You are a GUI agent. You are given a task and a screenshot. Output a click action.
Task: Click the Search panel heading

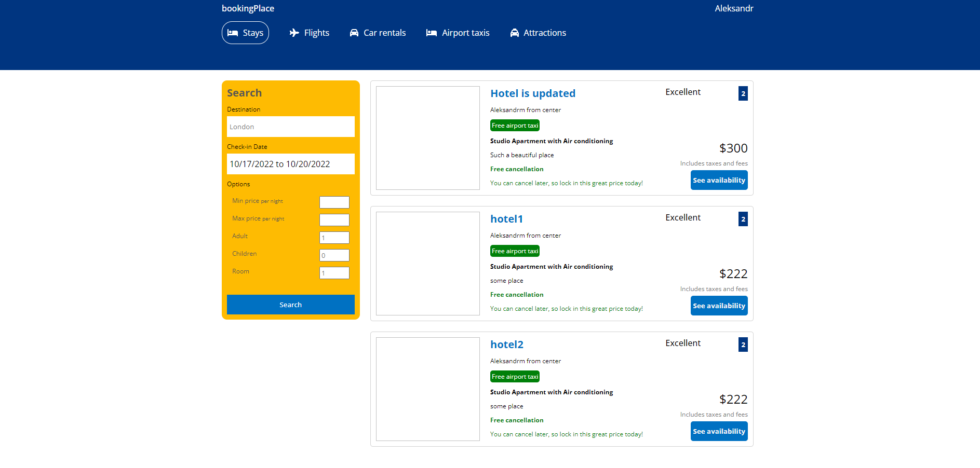(244, 93)
